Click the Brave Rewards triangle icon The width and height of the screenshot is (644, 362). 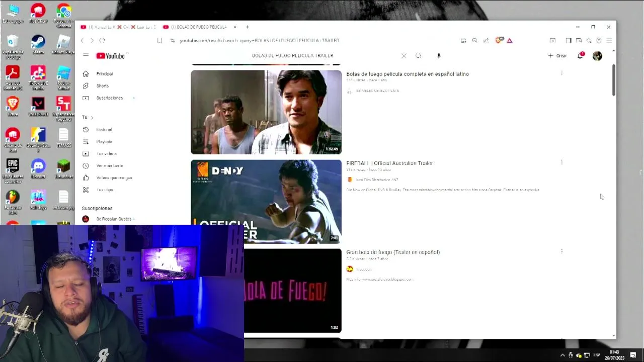(510, 41)
